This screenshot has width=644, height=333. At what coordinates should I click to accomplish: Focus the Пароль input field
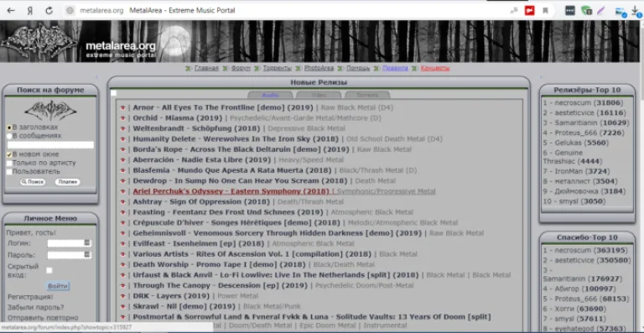(70, 255)
